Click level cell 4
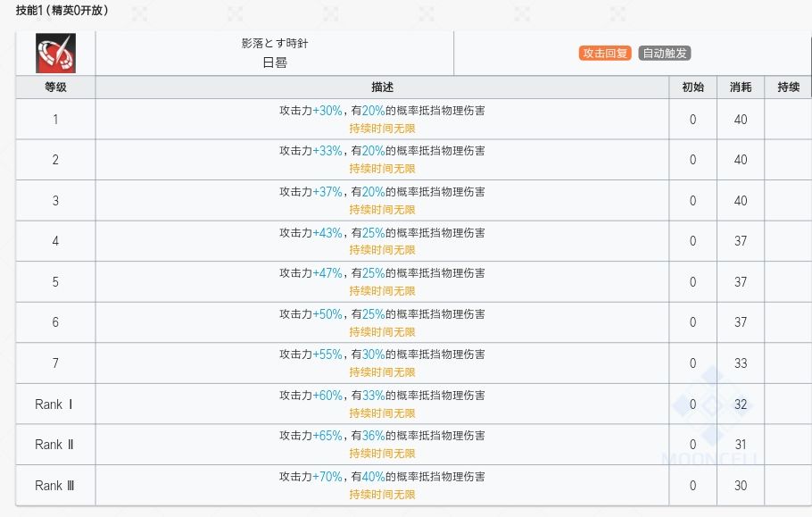 (55, 241)
